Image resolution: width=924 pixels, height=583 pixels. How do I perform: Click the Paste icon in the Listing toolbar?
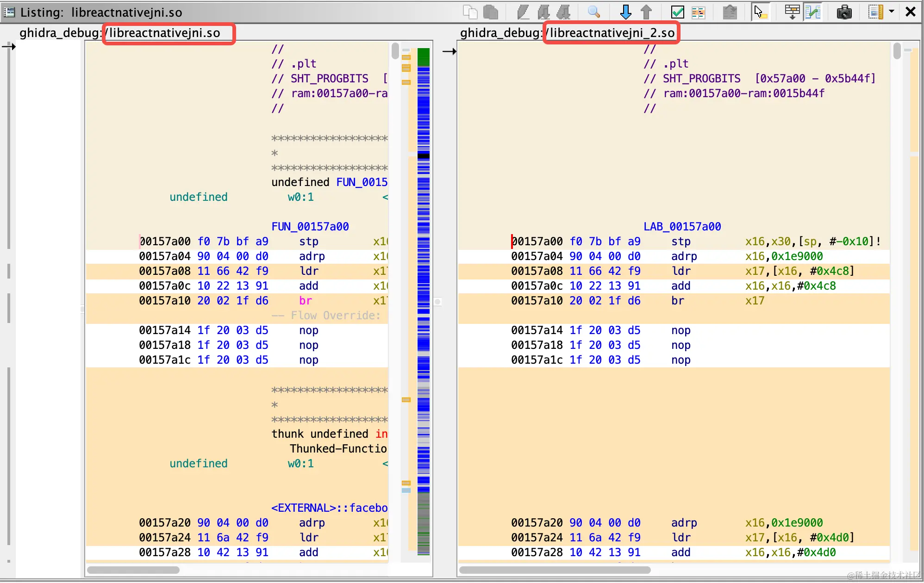(491, 12)
